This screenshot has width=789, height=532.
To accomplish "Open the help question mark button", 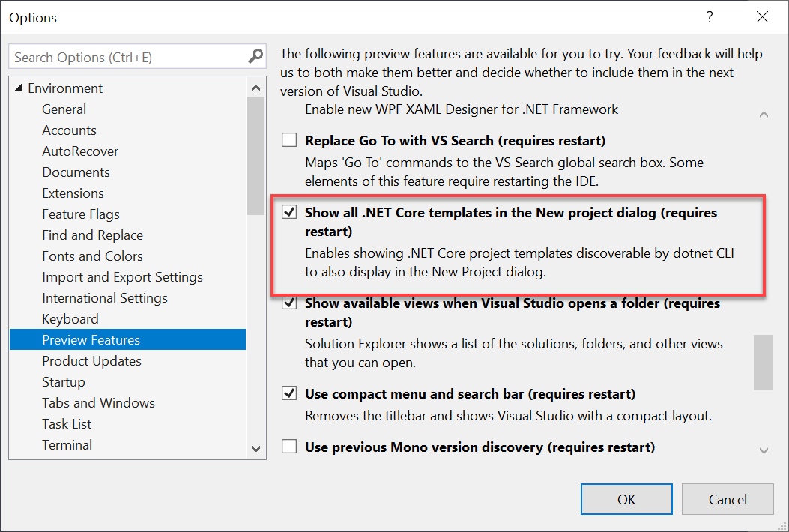I will (710, 17).
